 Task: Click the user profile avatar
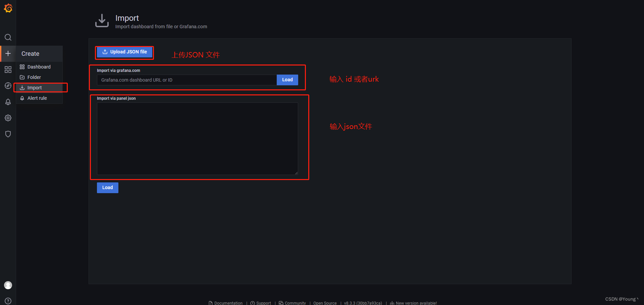pos(8,285)
